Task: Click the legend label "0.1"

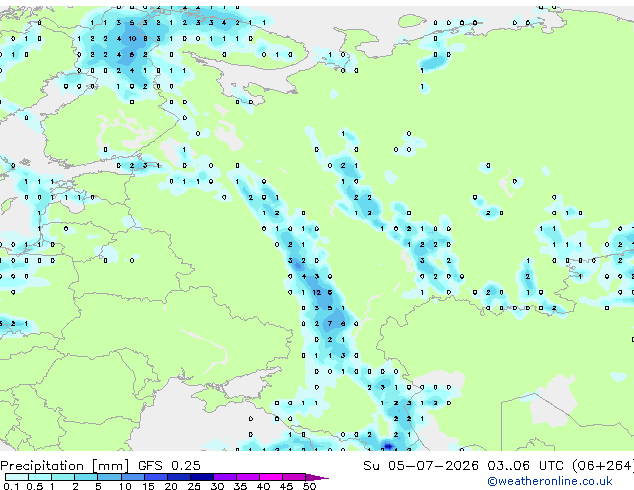Action: click(x=11, y=486)
